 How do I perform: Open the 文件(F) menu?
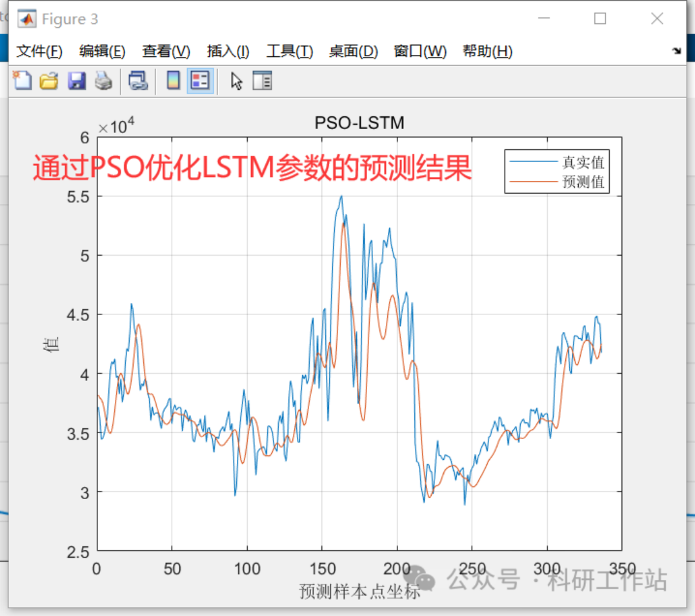click(x=39, y=52)
